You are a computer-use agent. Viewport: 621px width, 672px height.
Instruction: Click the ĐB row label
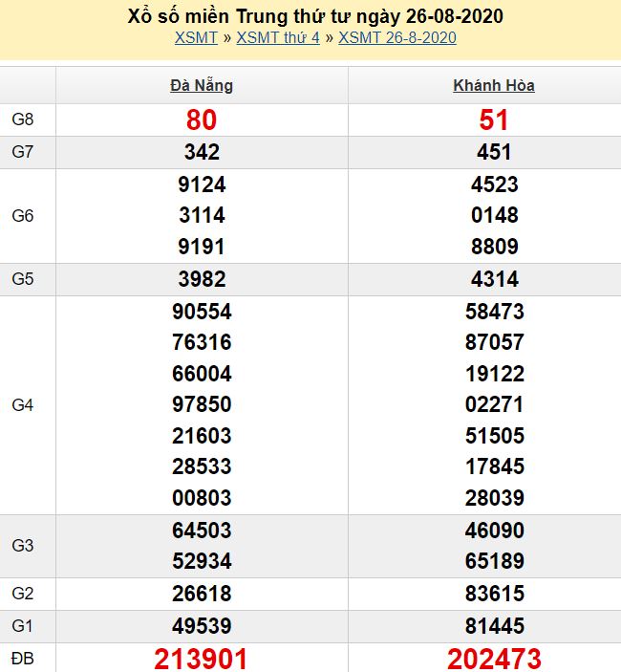point(23,658)
